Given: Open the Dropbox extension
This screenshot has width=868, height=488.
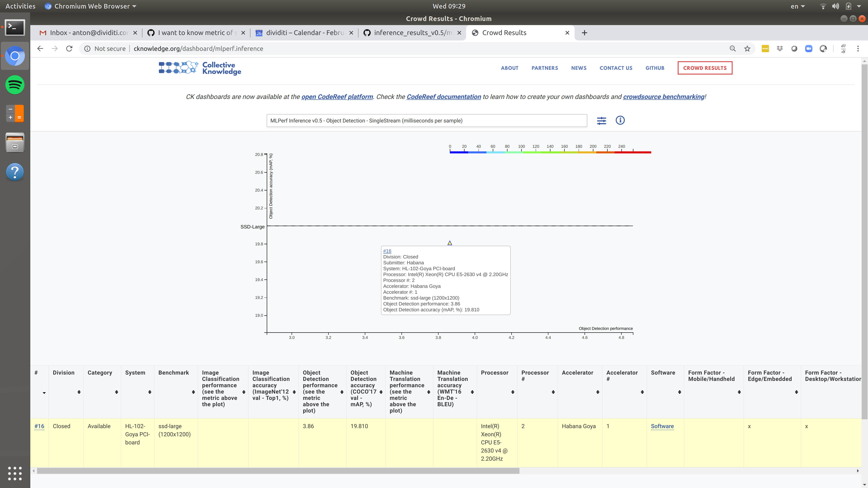Looking at the screenshot, I should [x=780, y=49].
